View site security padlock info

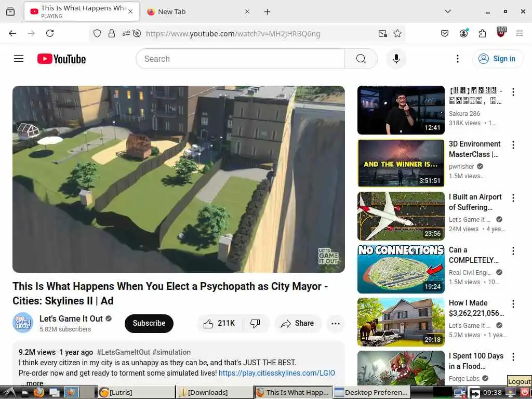tap(111, 33)
